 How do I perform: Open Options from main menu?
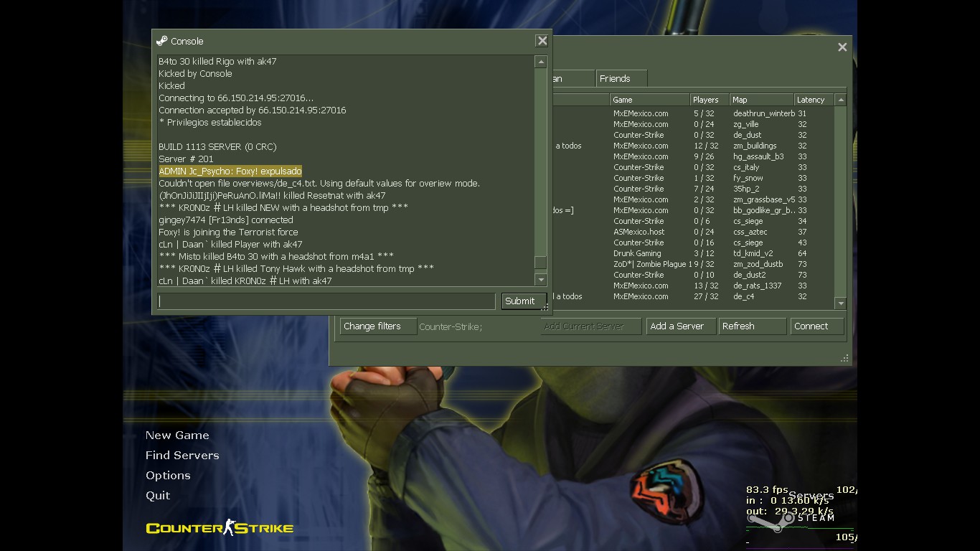(168, 476)
